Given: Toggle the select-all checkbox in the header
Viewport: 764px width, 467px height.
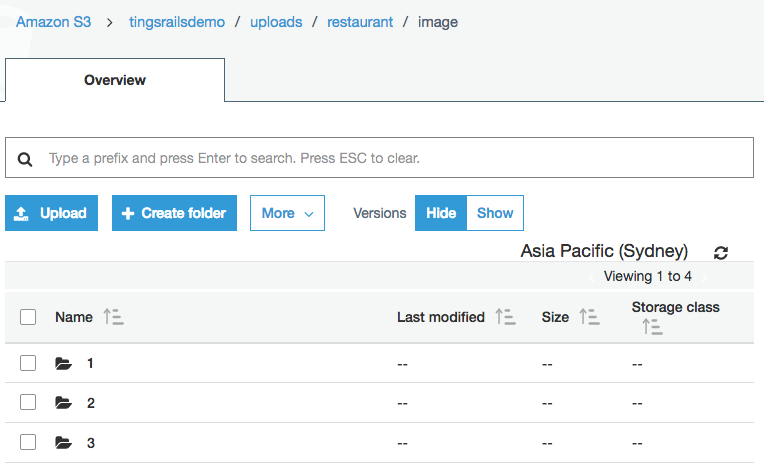Looking at the screenshot, I should coord(28,317).
